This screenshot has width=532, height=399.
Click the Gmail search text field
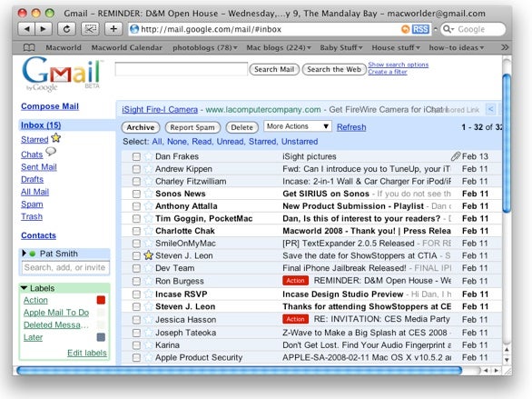pos(182,69)
